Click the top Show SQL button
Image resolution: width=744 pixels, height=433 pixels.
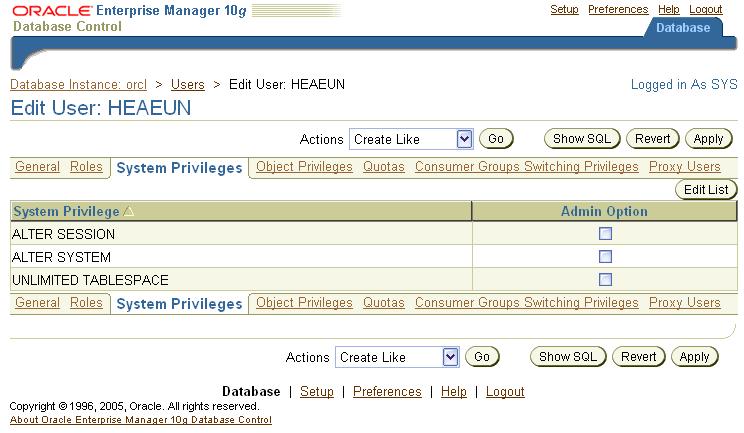(x=582, y=139)
